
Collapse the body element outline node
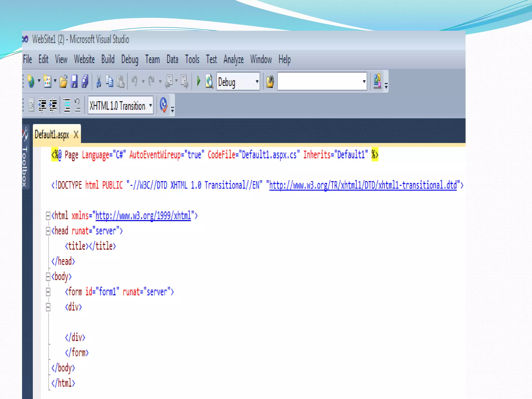(48, 277)
